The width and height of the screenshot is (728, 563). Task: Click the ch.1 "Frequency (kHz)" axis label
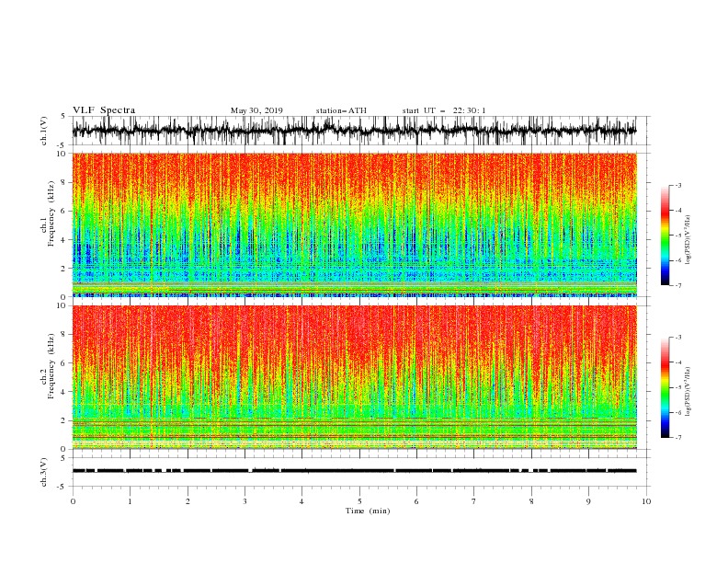point(51,213)
